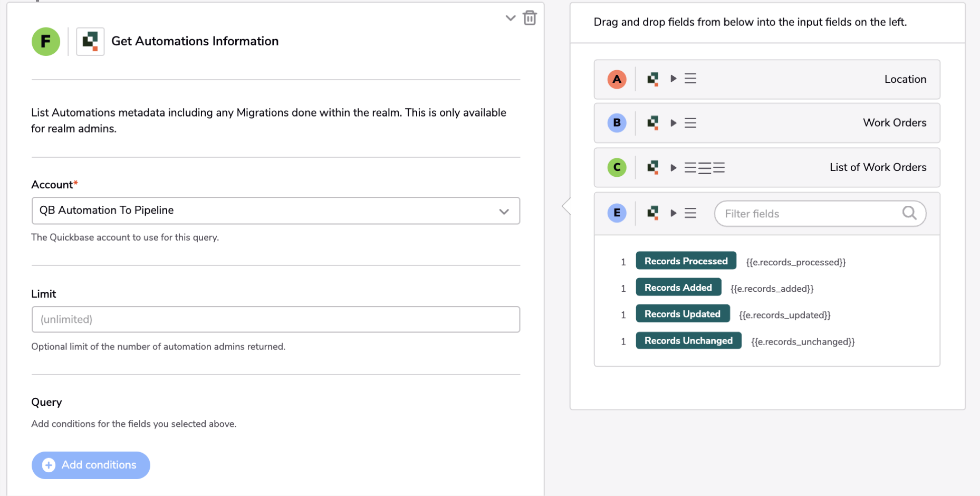Select the Records Updated field chip
Screen dimensions: 980x496
pos(683,313)
